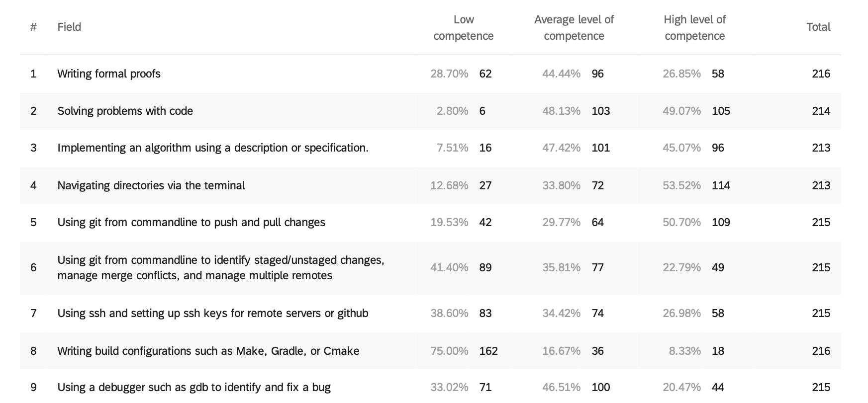Click the 75.00% low competence cell
The height and width of the screenshot is (403, 868).
point(449,351)
